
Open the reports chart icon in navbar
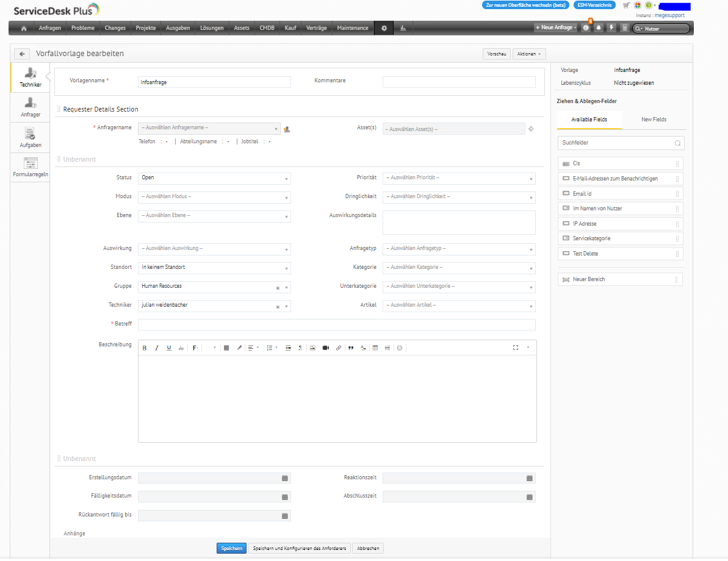403,28
